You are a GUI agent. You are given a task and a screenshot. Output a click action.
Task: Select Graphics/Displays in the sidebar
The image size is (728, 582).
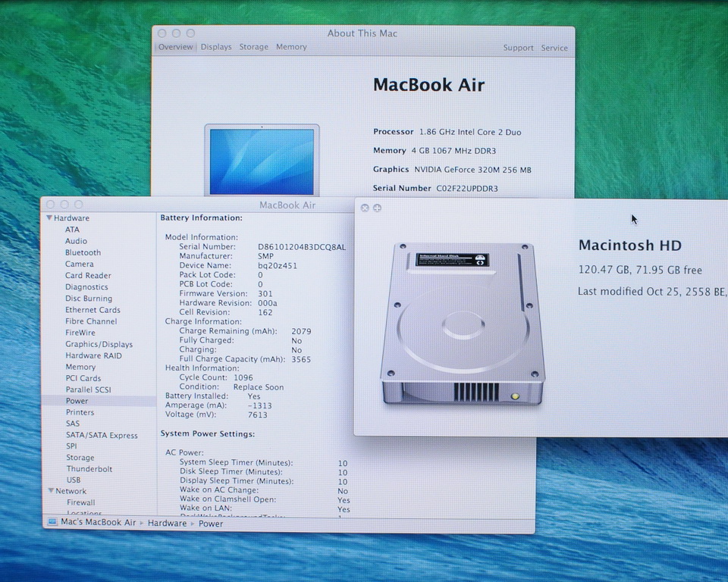point(99,344)
